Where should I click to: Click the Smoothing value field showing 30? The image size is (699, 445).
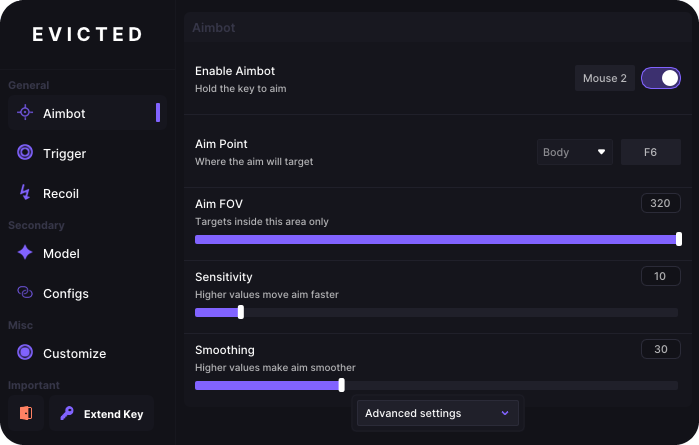click(x=661, y=349)
